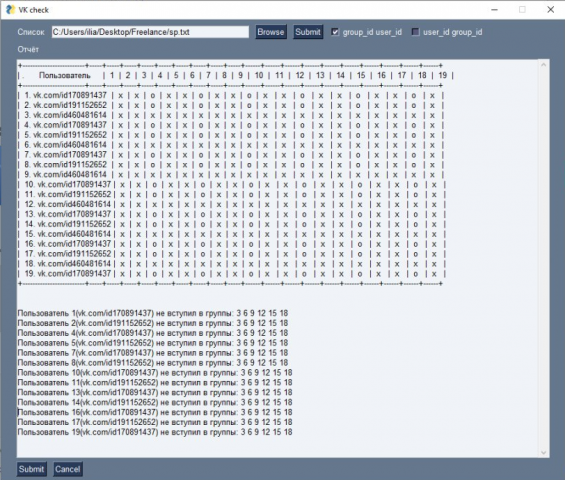Select row 17. vk.com/id191152652
The height and width of the screenshot is (480, 565).
point(232,254)
